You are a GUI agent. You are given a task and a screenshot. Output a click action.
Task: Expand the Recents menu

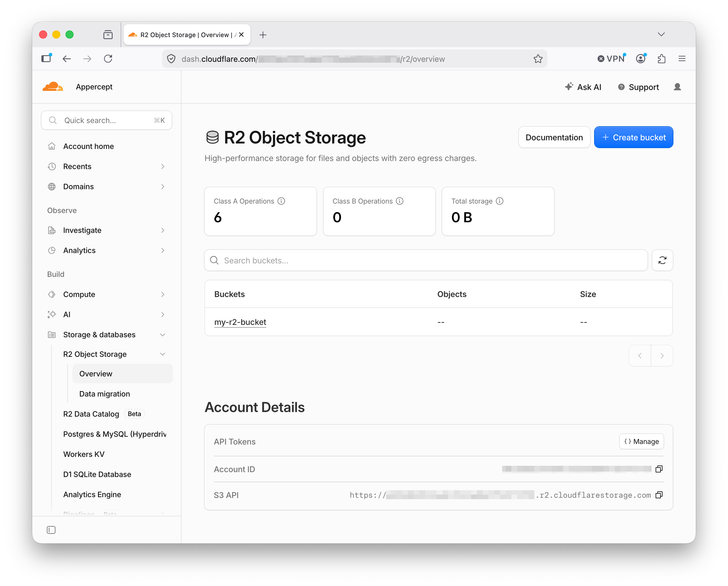coord(163,166)
